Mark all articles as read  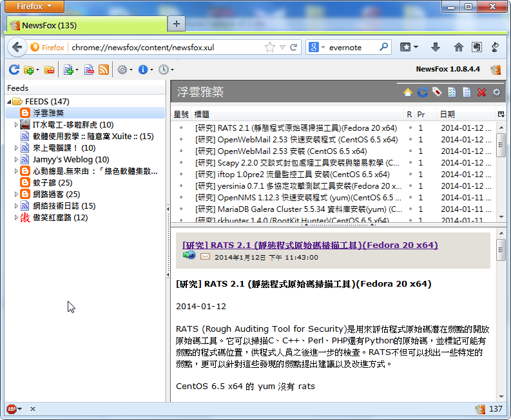pyautogui.click(x=452, y=92)
